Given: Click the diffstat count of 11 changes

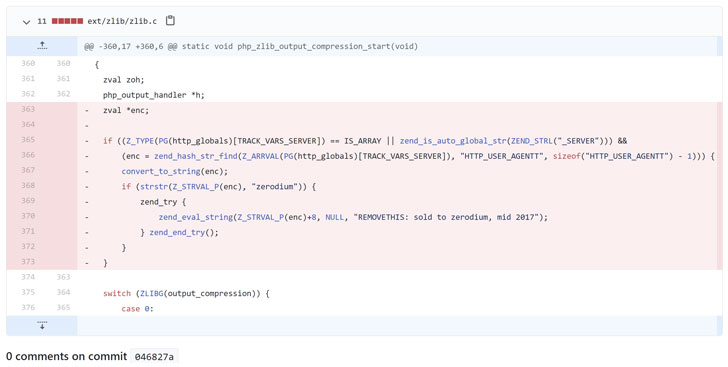Looking at the screenshot, I should pos(42,21).
